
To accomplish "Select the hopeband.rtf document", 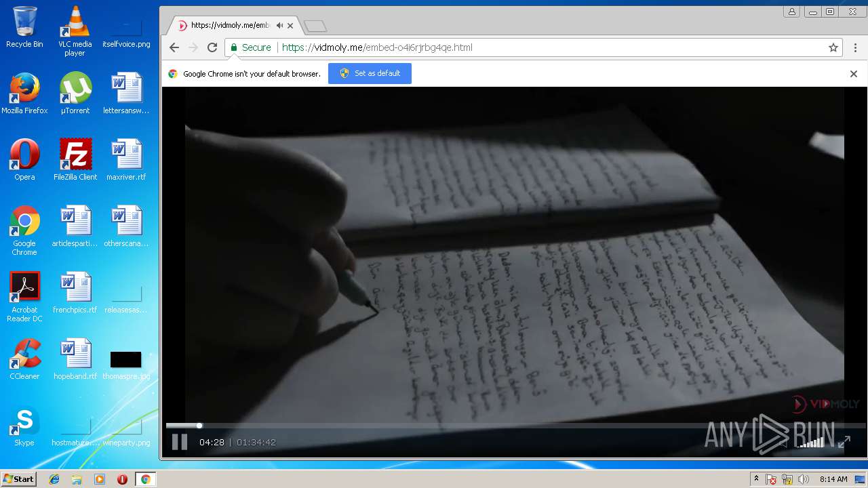I will pos(75,359).
